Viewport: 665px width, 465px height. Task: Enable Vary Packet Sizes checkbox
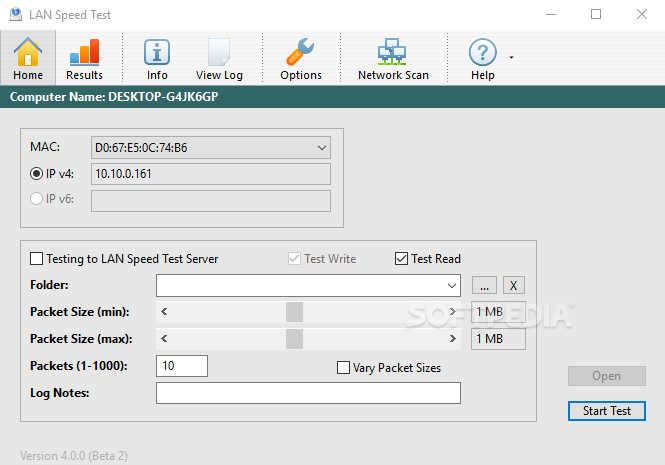pos(343,367)
